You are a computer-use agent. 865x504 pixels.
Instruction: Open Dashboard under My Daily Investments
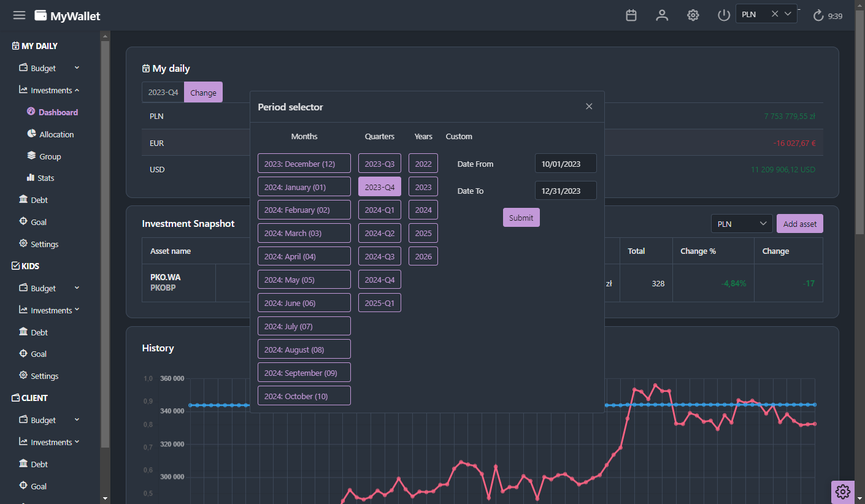tap(53, 112)
